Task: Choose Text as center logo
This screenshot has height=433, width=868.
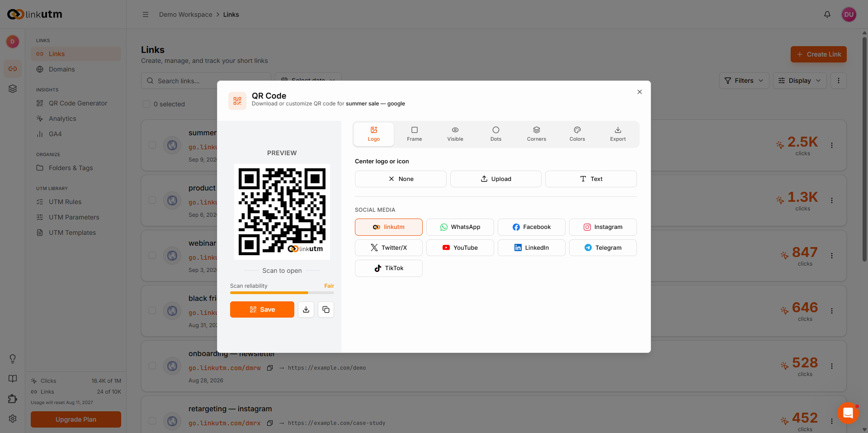Action: [x=591, y=179]
